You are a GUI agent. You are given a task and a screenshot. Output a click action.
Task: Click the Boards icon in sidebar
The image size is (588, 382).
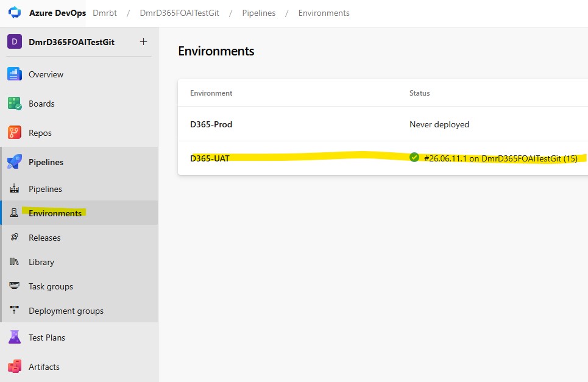(14, 104)
